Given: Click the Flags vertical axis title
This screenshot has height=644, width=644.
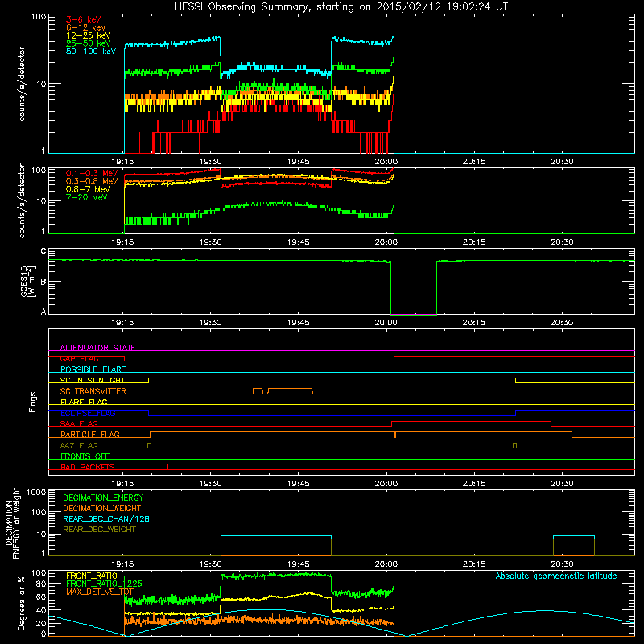Looking at the screenshot, I should 33,402.
